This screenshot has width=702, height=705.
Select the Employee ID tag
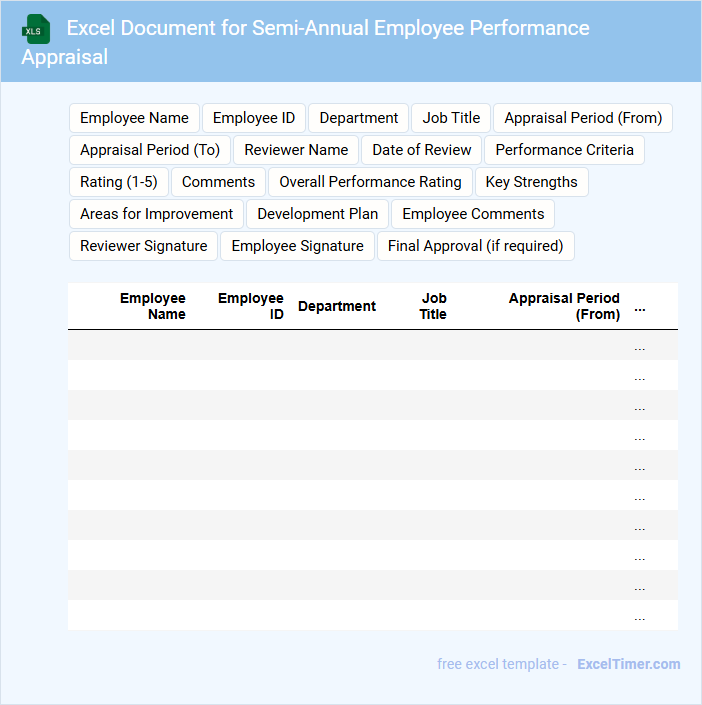tap(254, 118)
